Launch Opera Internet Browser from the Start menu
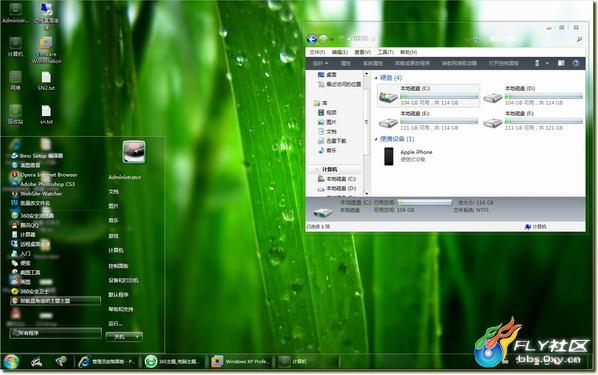The width and height of the screenshot is (598, 375). tap(44, 175)
